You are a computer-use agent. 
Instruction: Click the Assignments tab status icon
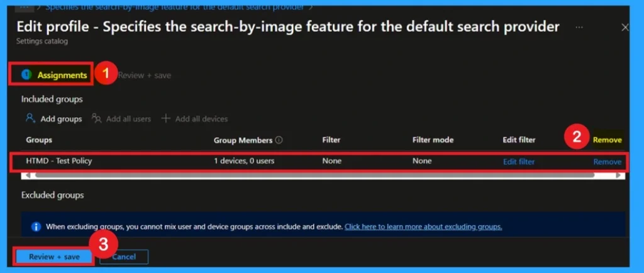point(26,75)
